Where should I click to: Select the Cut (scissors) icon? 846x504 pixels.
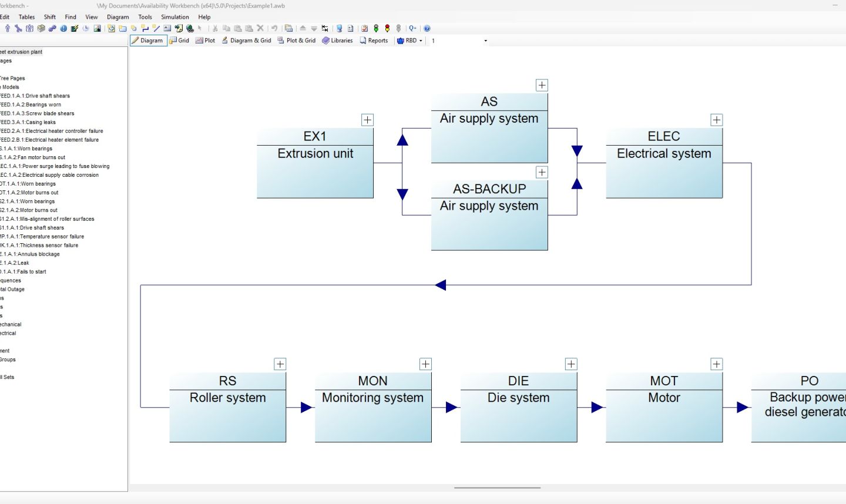tap(215, 28)
